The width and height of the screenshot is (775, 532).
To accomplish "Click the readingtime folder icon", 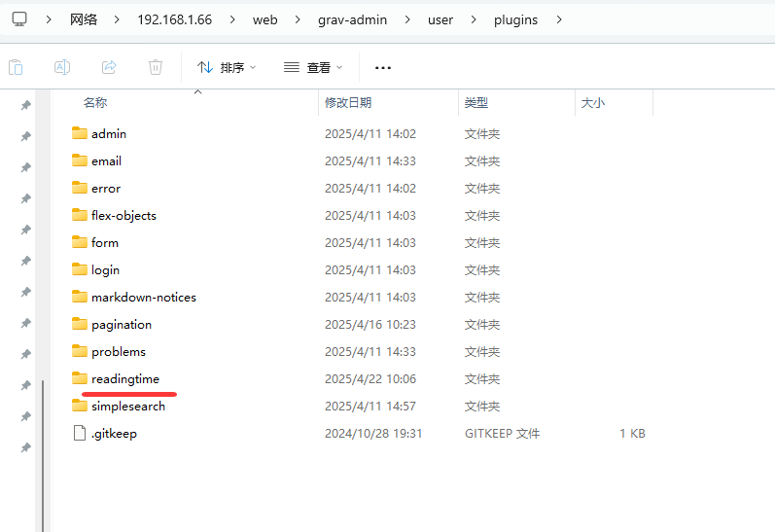I will pos(80,378).
